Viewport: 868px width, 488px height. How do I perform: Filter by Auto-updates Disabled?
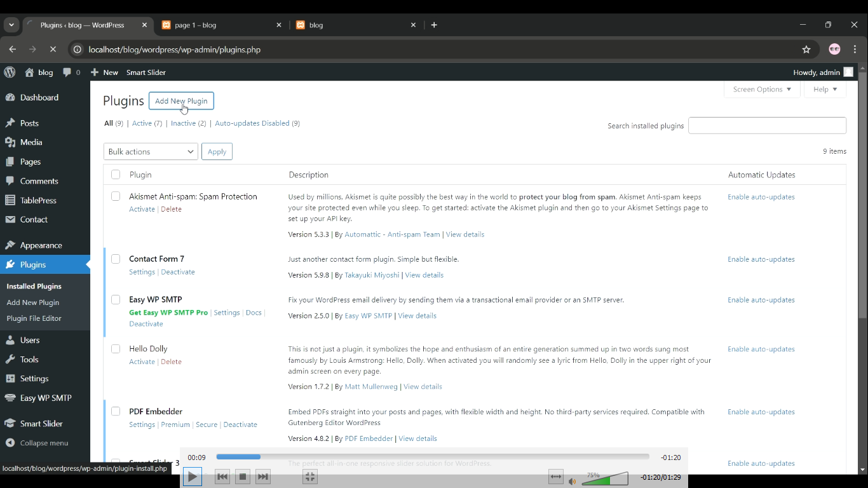pos(257,123)
